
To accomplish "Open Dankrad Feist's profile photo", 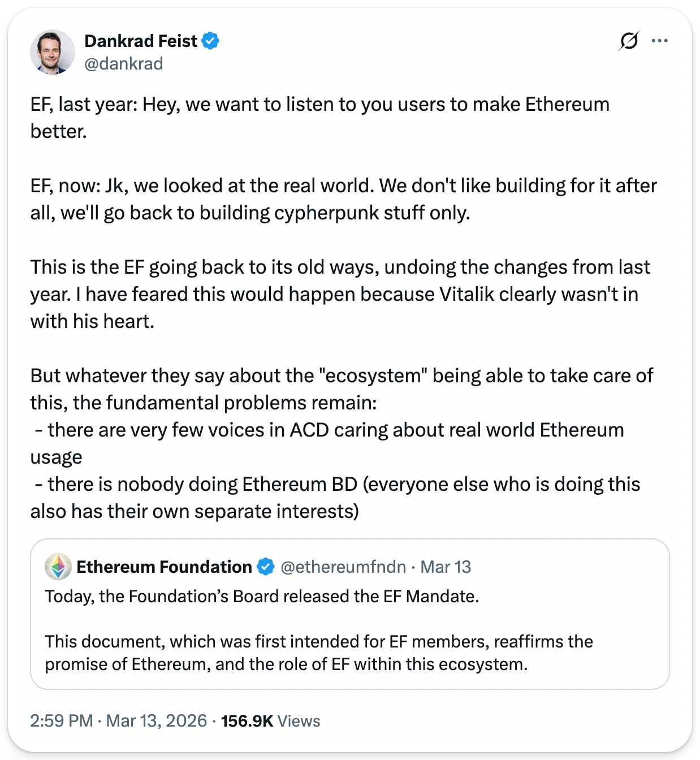I will pyautogui.click(x=53, y=52).
